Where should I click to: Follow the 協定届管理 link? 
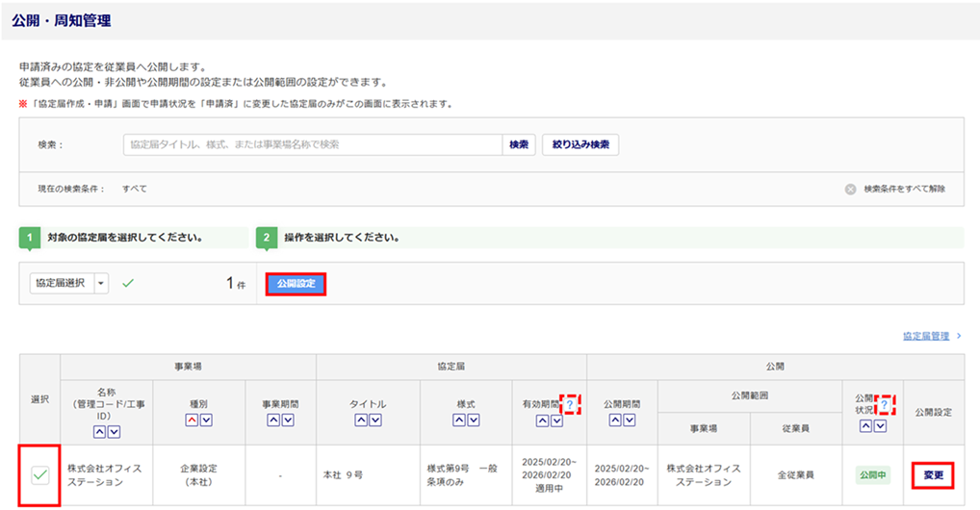[926, 336]
